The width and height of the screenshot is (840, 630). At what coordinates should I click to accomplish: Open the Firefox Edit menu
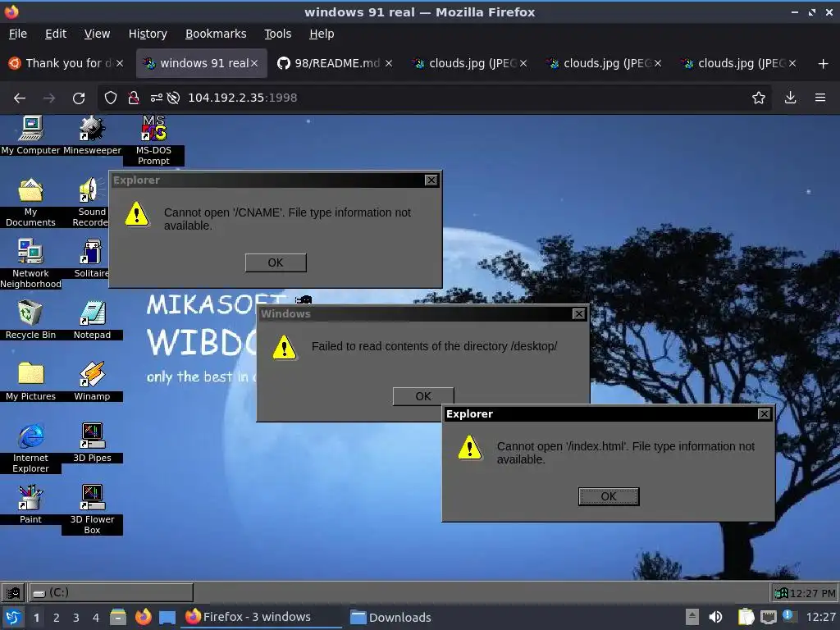pos(56,34)
